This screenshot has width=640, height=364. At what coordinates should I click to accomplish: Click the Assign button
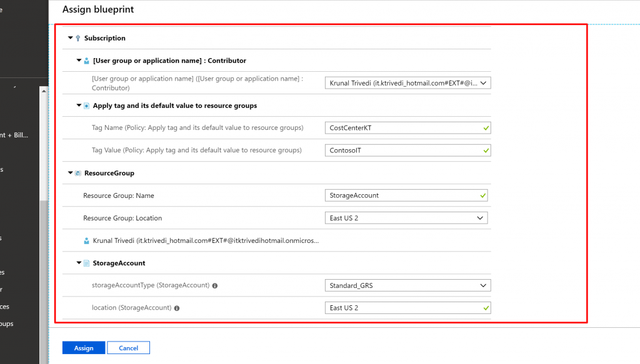coord(84,348)
